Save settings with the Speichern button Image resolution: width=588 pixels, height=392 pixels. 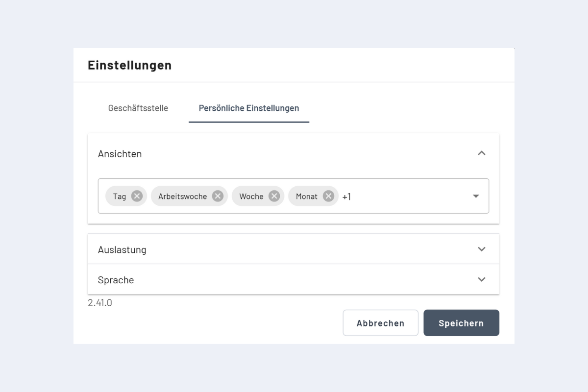pyautogui.click(x=461, y=323)
